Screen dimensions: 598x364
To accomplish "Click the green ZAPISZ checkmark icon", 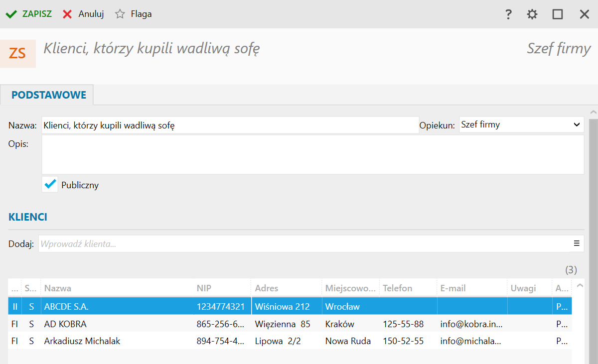I will (x=11, y=14).
